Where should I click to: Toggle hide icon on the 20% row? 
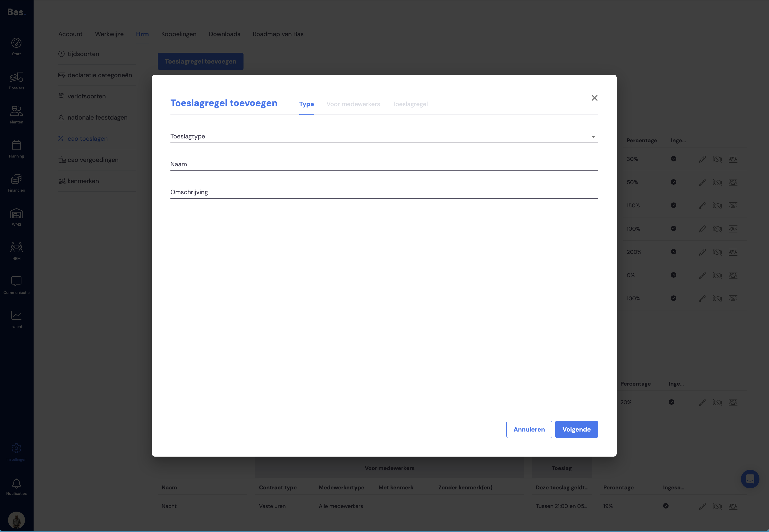pyautogui.click(x=717, y=402)
